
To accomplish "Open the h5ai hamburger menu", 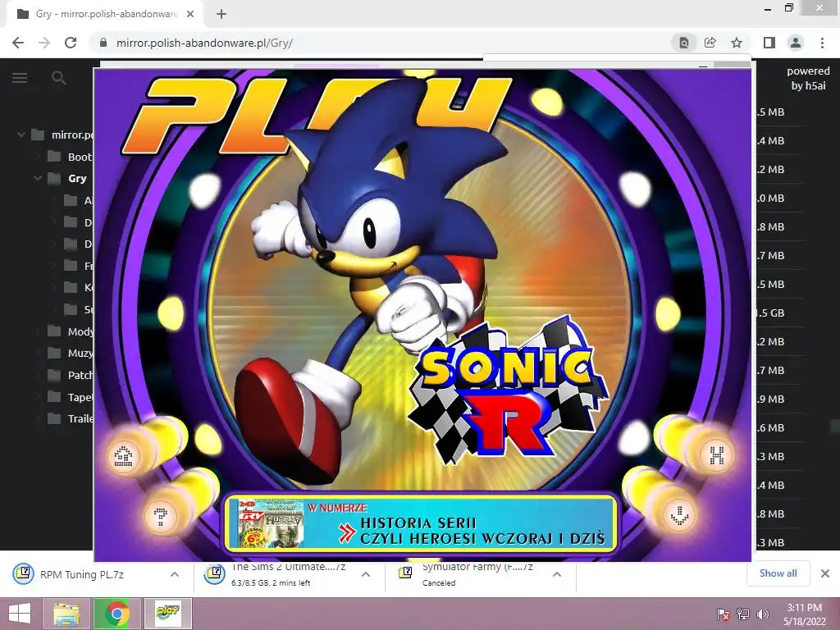I will pos(20,78).
